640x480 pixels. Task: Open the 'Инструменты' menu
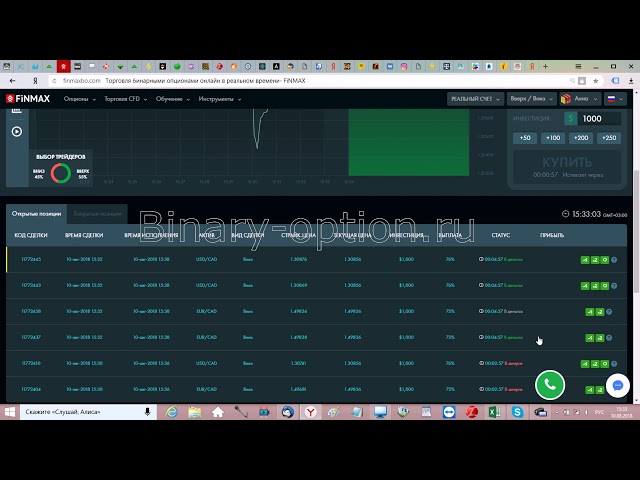click(219, 99)
